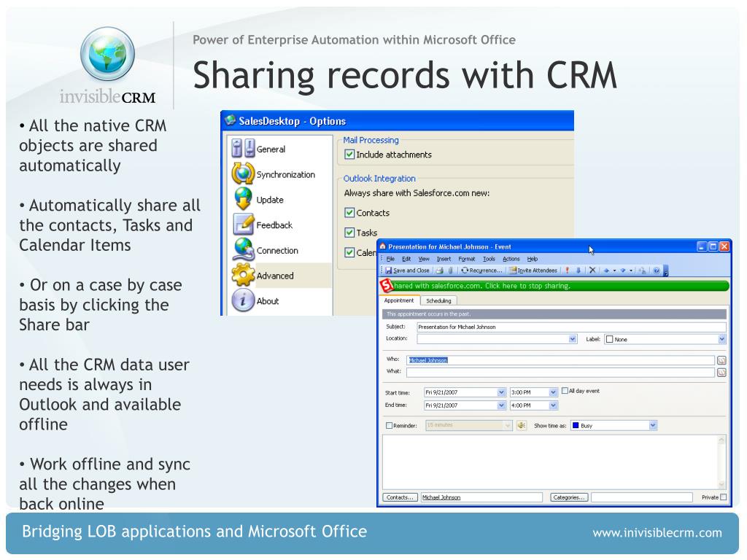Click the Feedback notepad icon
Viewport: 747px width, 560px height.
click(243, 225)
